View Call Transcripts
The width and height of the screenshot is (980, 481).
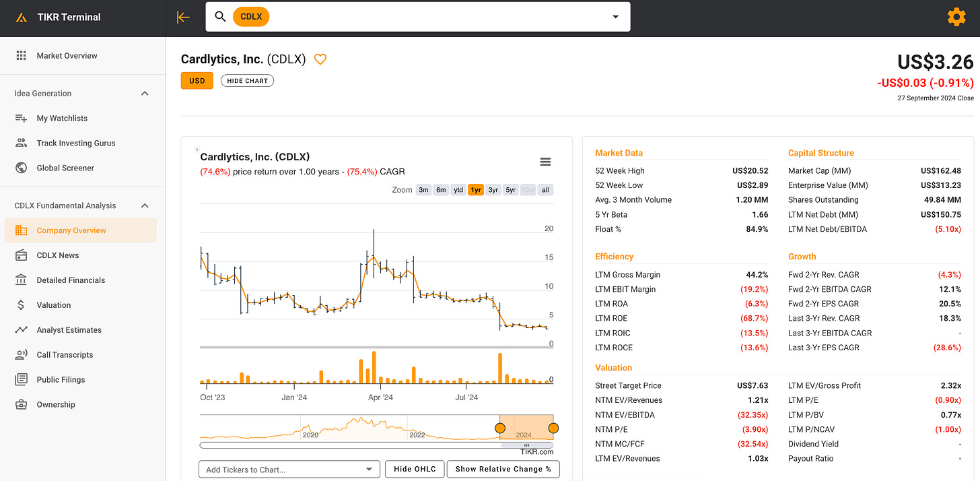tap(65, 355)
